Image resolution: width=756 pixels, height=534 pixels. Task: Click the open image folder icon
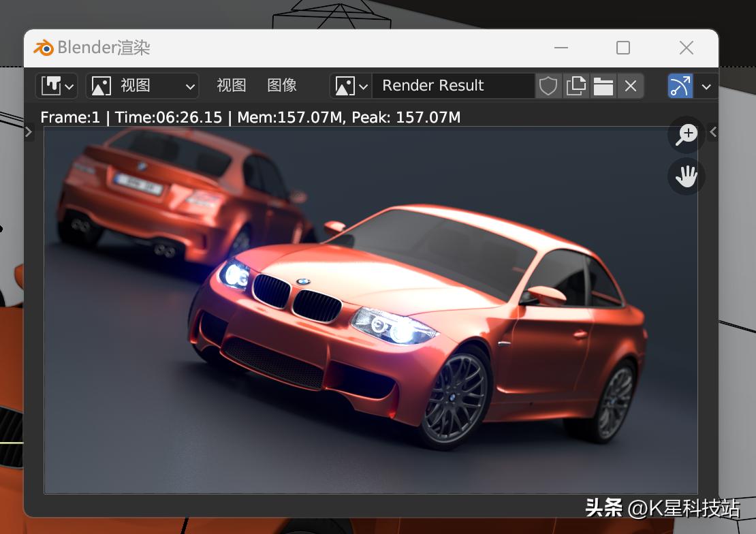tap(603, 87)
